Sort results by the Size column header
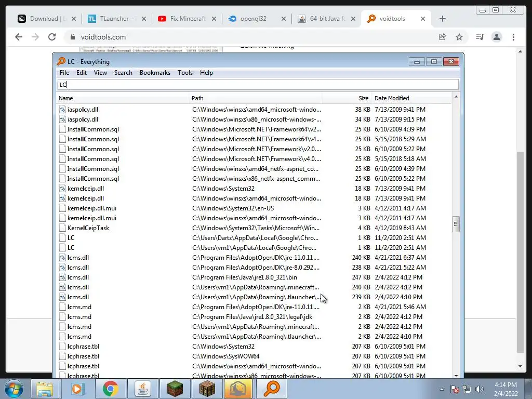This screenshot has height=399, width=532. point(347,98)
